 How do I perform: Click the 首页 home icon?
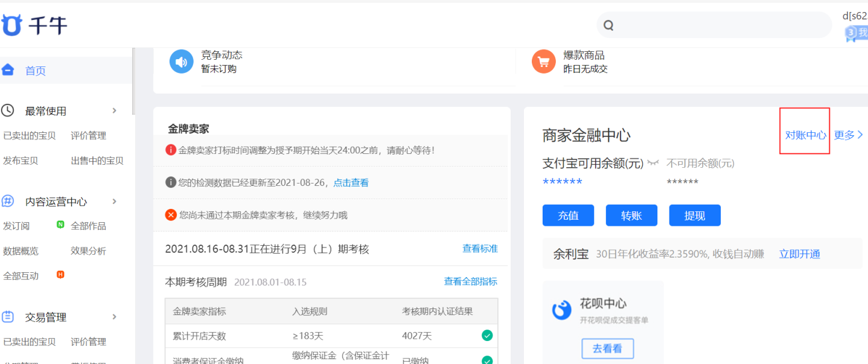point(8,70)
